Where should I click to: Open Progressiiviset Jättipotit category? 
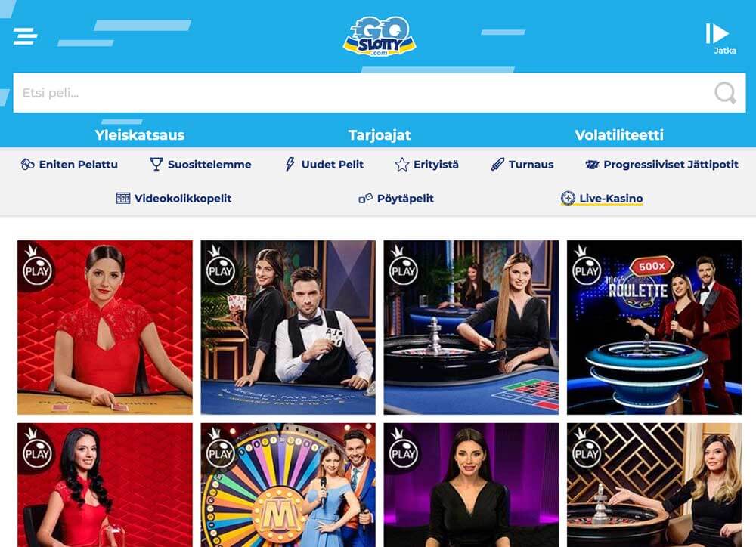coord(661,165)
